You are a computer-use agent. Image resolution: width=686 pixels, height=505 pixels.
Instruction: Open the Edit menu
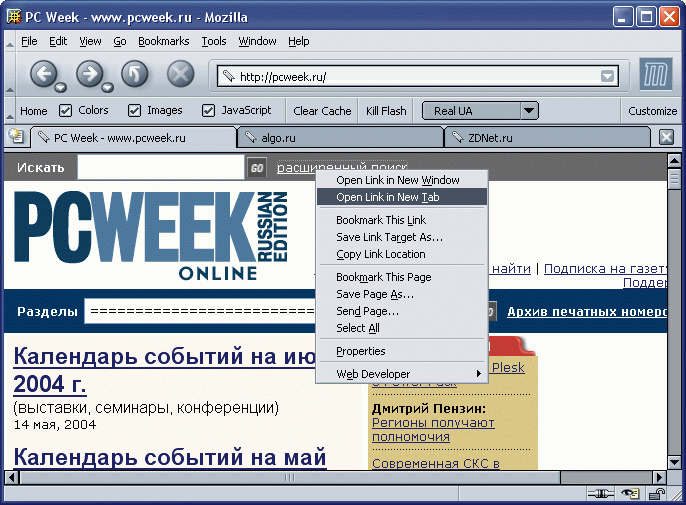pyautogui.click(x=58, y=41)
